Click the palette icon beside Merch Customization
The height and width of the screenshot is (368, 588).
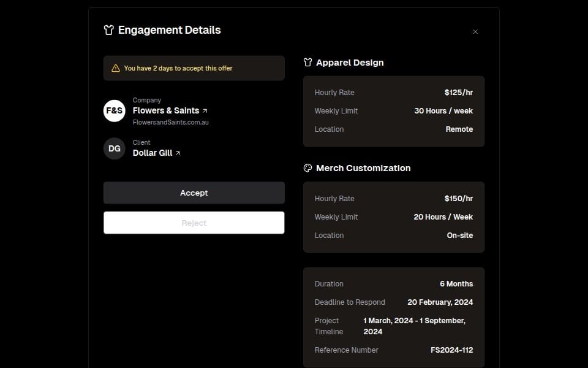308,168
